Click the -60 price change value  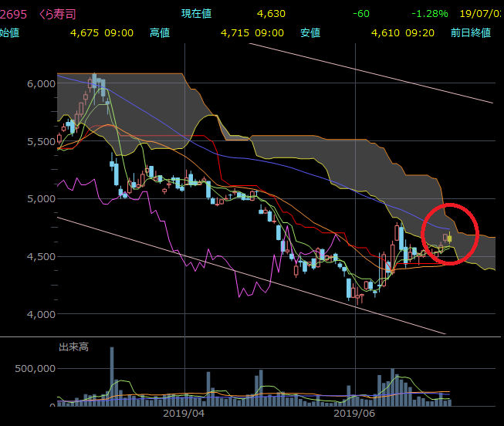point(360,14)
